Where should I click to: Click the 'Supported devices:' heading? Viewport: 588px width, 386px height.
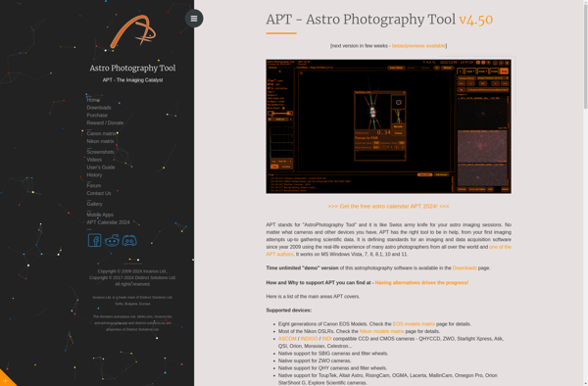289,311
